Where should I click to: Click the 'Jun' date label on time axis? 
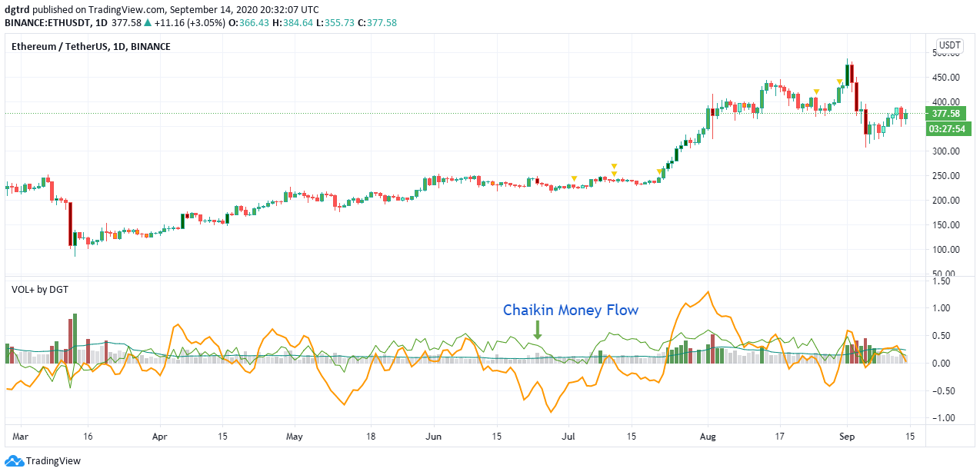click(433, 435)
